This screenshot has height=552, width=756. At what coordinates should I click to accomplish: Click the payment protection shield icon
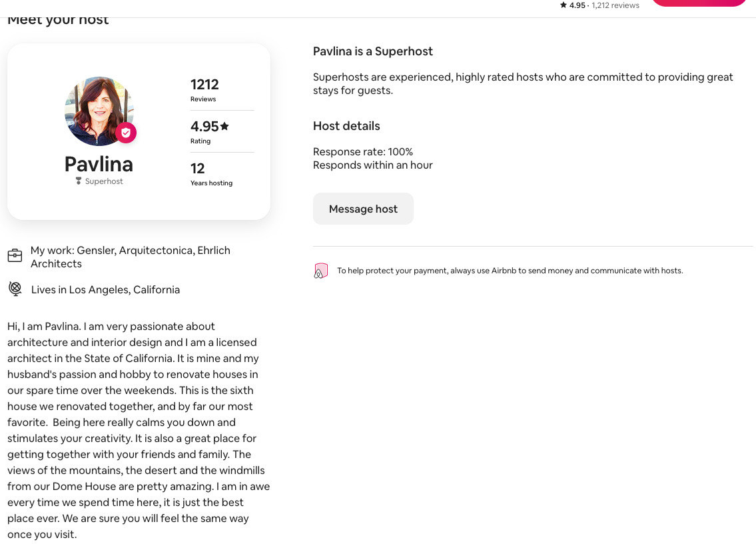click(x=321, y=271)
